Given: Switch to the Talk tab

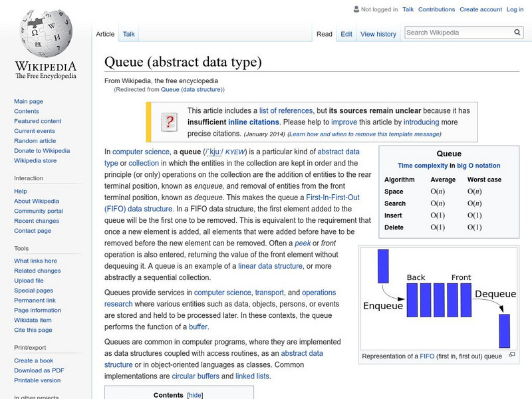Looking at the screenshot, I should click(128, 34).
